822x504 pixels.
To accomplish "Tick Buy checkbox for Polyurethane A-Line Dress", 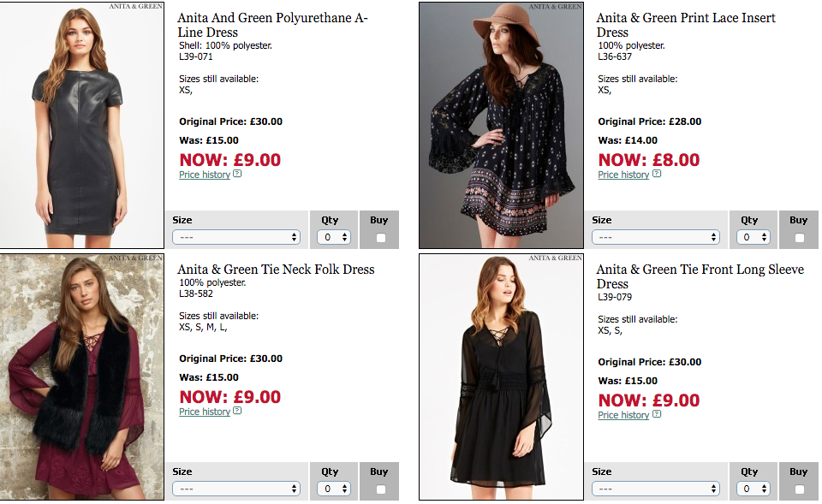I will click(380, 238).
